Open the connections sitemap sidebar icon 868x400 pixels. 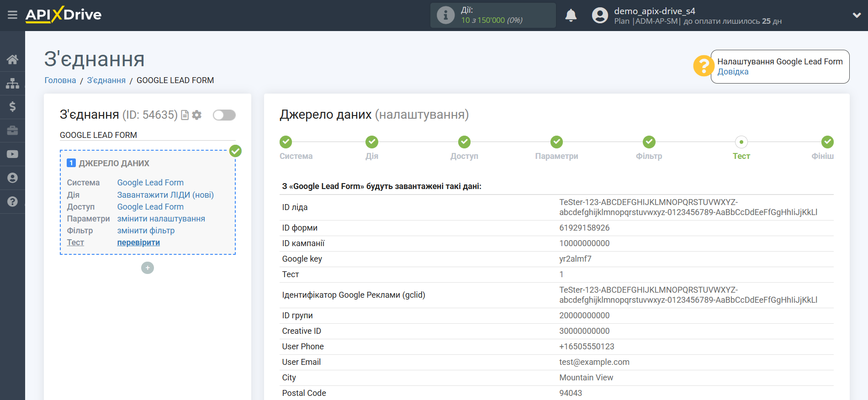[x=12, y=83]
